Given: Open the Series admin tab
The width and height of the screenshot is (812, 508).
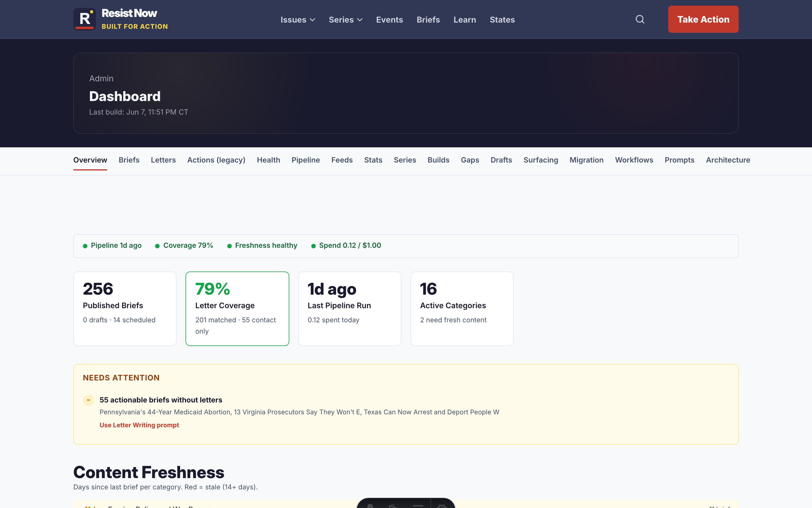Looking at the screenshot, I should [x=405, y=160].
